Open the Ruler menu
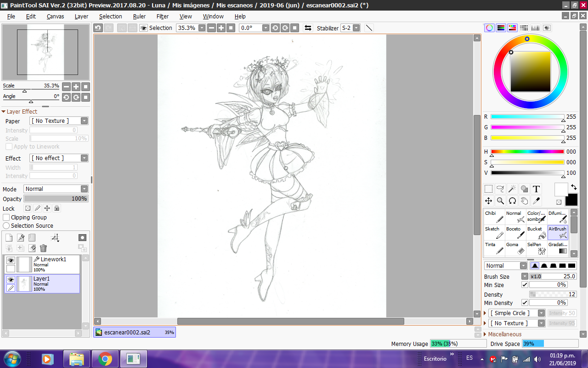Image resolution: width=588 pixels, height=368 pixels. (139, 17)
